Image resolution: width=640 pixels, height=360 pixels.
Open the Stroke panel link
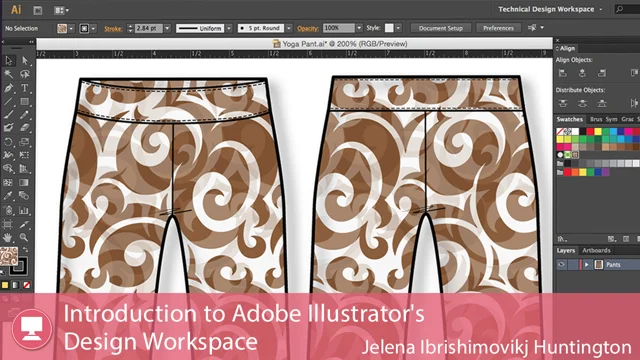tap(113, 29)
